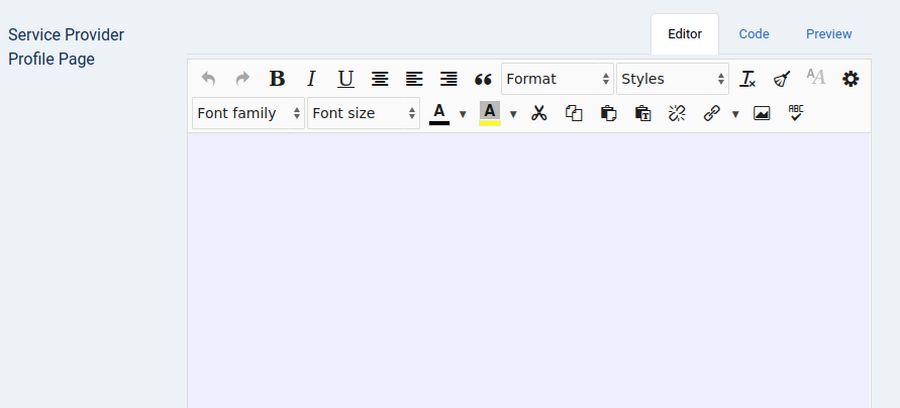Toggle italic text style
The image size is (900, 408).
tap(311, 79)
